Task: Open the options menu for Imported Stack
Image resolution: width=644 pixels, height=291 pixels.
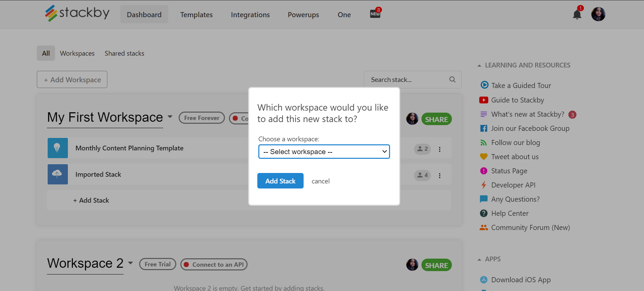Action: 440,176
